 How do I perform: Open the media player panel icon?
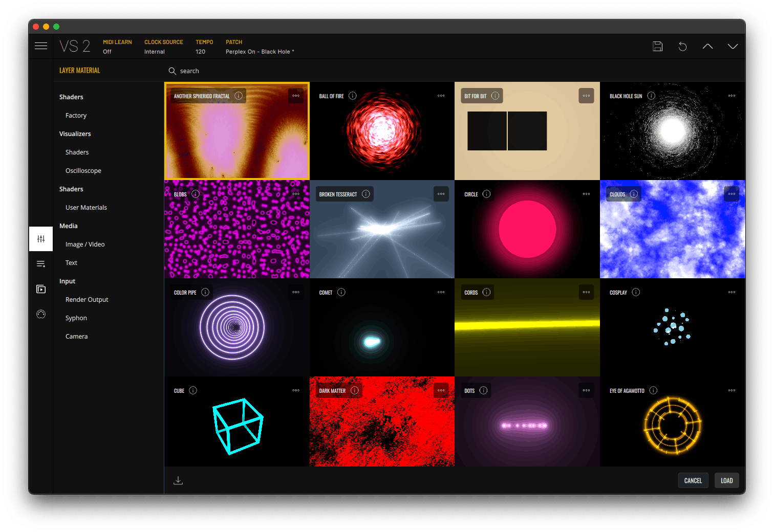pyautogui.click(x=41, y=289)
